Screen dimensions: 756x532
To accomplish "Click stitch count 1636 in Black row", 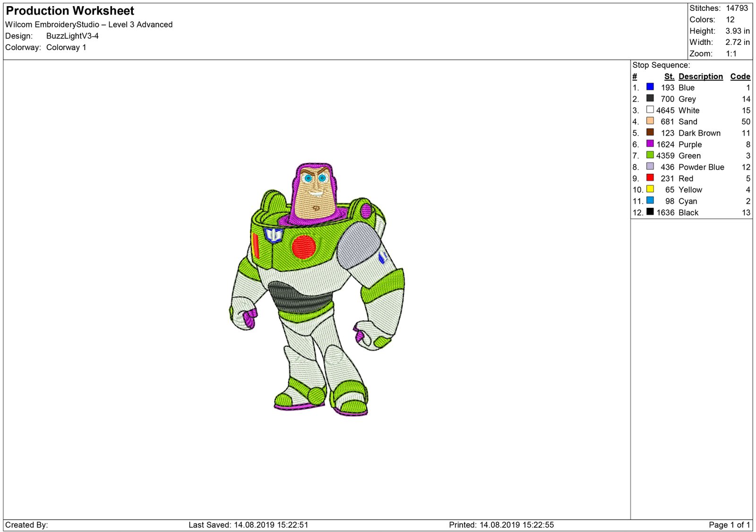I will click(x=665, y=213).
